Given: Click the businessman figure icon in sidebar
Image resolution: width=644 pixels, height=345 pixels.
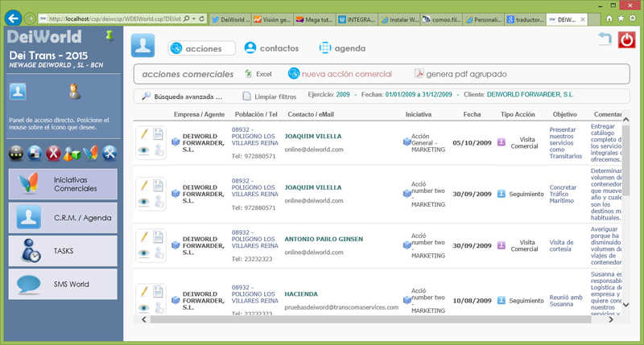Looking at the screenshot, I should coord(74,92).
